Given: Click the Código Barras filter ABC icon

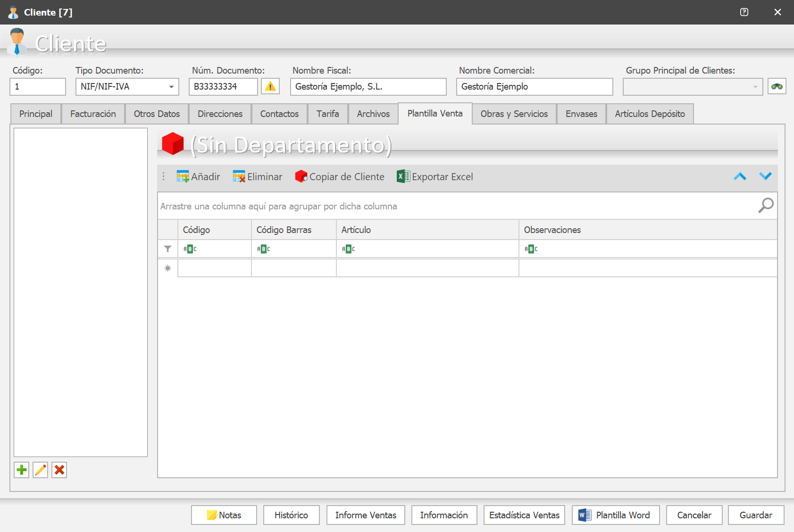Looking at the screenshot, I should pos(263,249).
